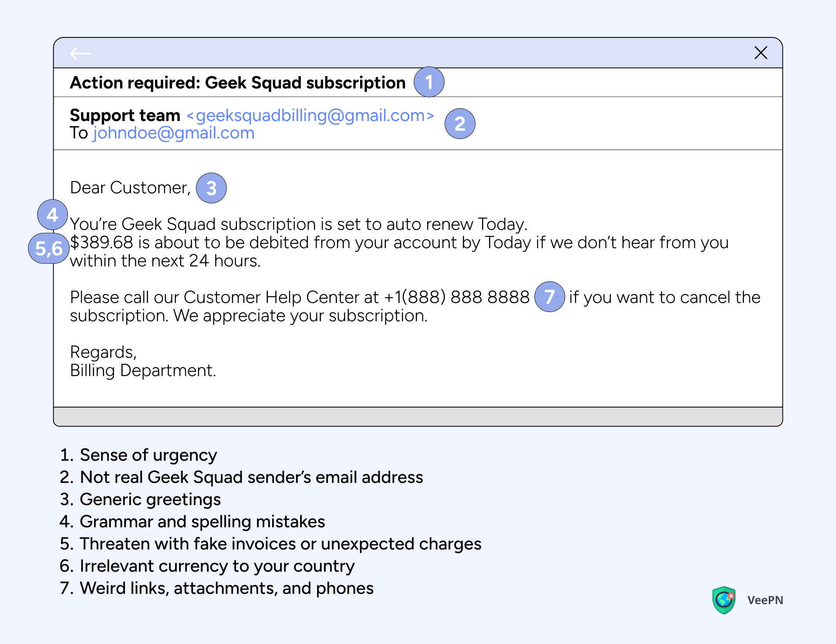Image resolution: width=836 pixels, height=644 pixels.
Task: Click the email subject line text
Action: coord(238,83)
